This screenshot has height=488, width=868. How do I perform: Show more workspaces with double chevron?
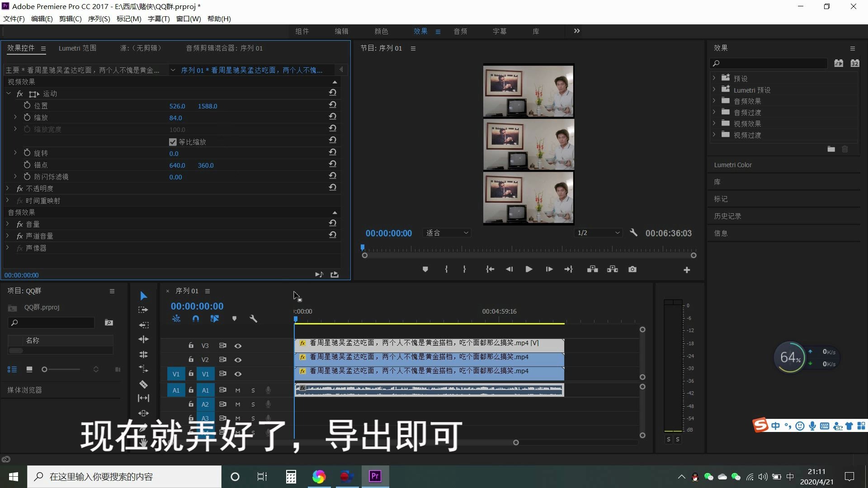click(x=577, y=31)
